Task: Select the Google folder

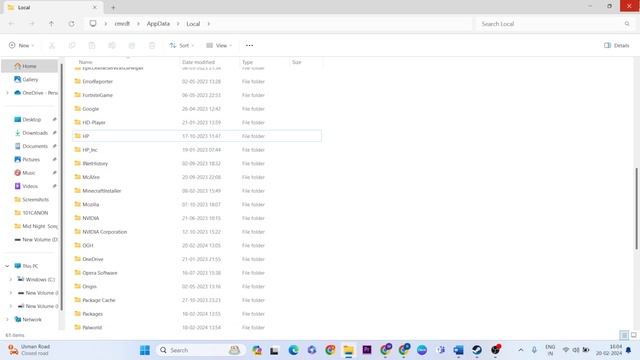Action: [197, 109]
